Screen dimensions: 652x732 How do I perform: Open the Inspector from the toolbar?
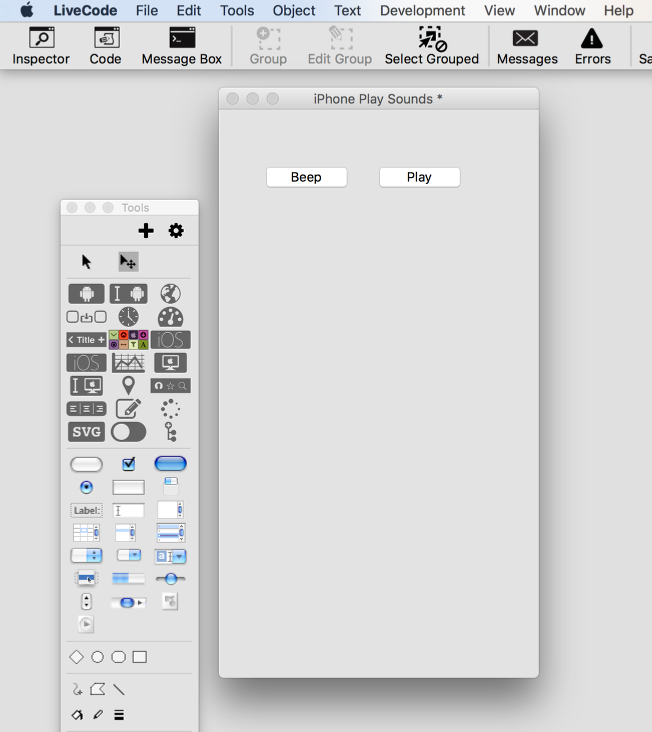pos(41,46)
